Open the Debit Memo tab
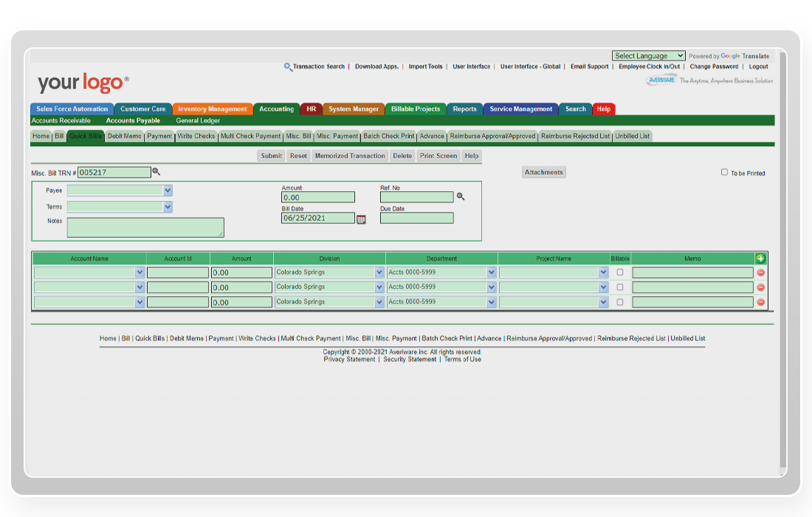This screenshot has width=812, height=517. point(124,136)
